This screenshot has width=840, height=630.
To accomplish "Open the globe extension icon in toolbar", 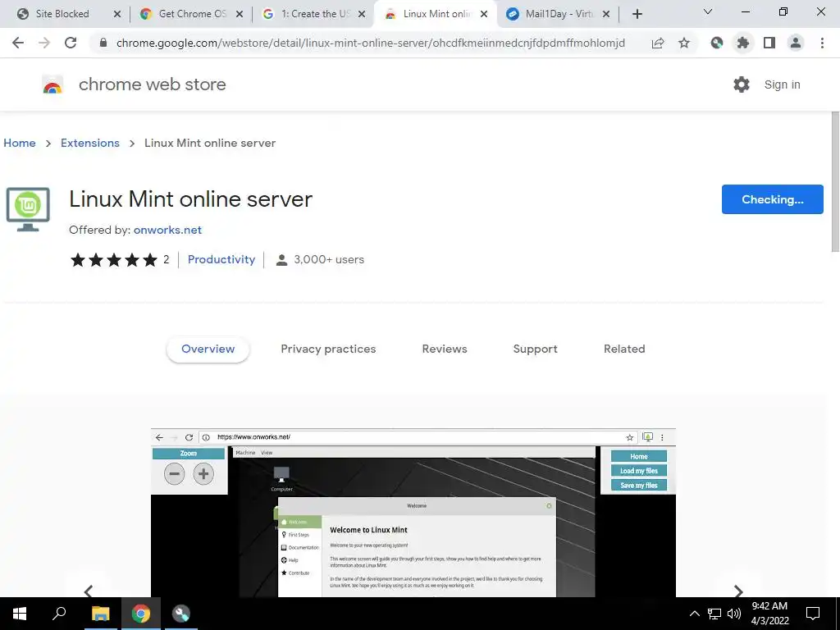I will [717, 43].
